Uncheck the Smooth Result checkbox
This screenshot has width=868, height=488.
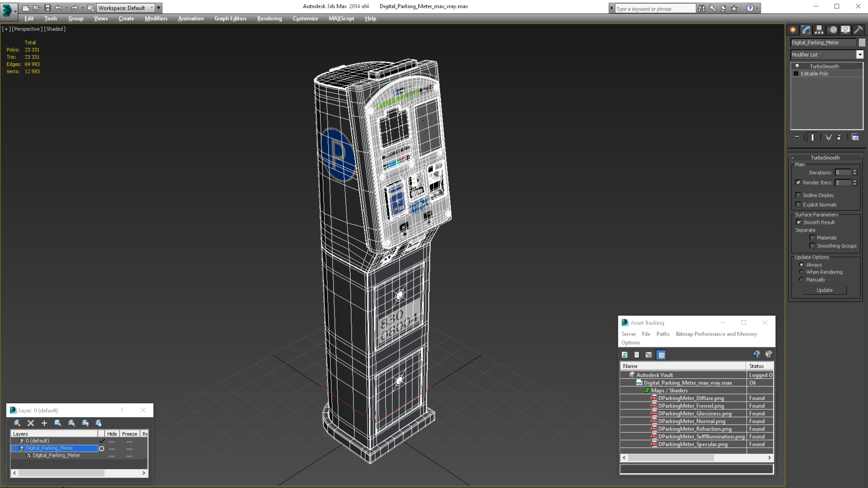coord(798,222)
